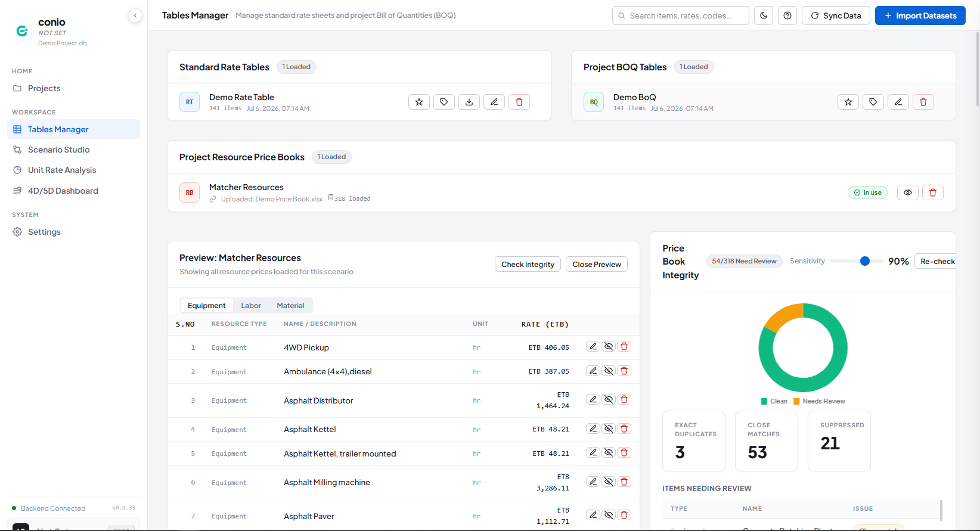Hide the Asphalt Distributor resource row
The height and width of the screenshot is (531, 980).
[x=609, y=399]
